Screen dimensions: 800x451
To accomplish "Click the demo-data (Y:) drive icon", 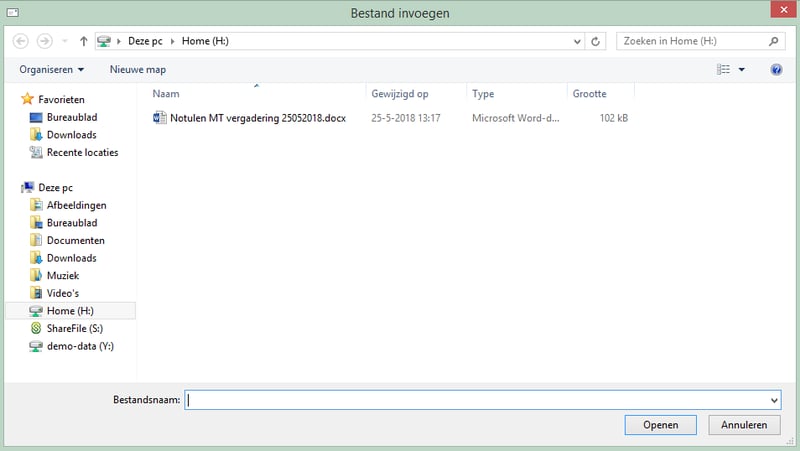I will 36,346.
